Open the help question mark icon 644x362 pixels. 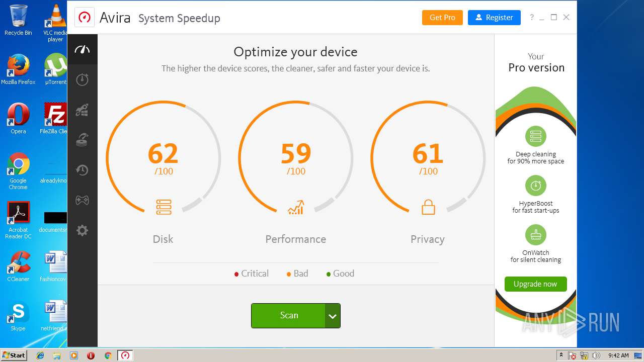pos(531,17)
